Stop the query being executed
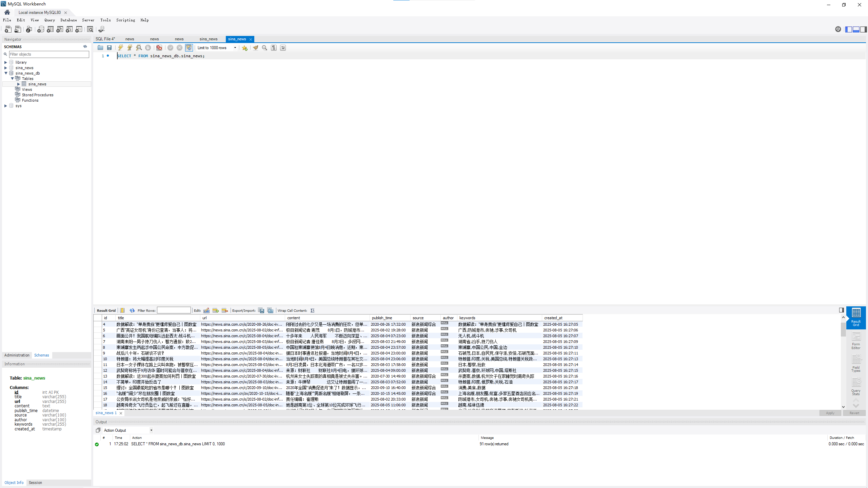 click(x=148, y=48)
